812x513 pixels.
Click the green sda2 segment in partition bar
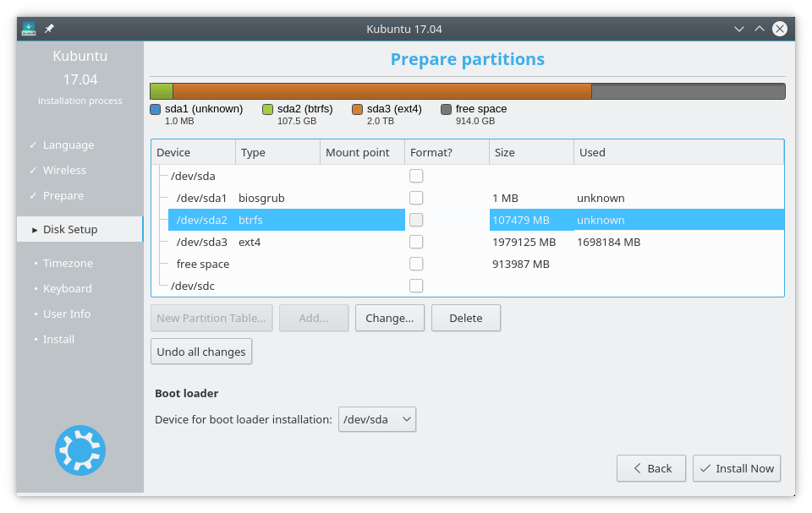click(x=162, y=91)
